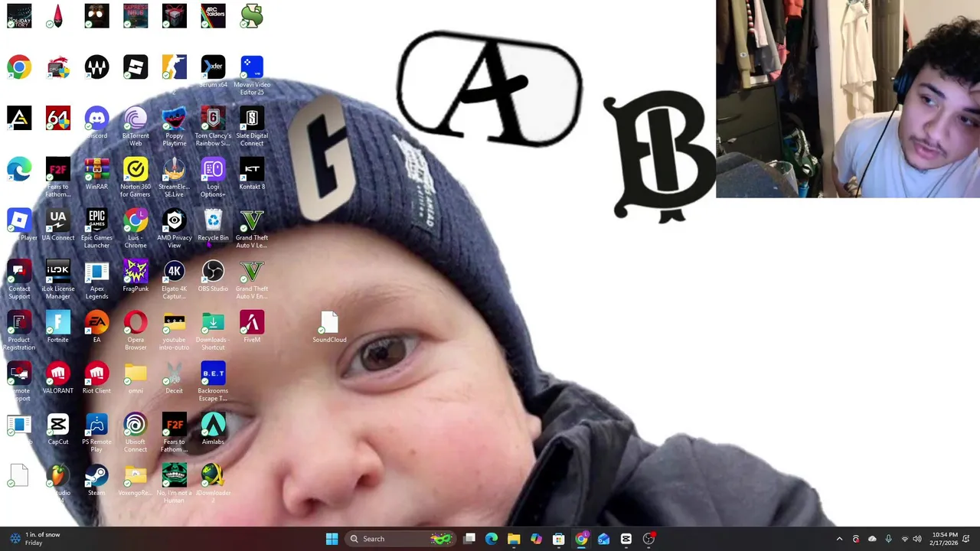Open the volume control in tray
Viewport: 980px width, 551px height.
[917, 539]
